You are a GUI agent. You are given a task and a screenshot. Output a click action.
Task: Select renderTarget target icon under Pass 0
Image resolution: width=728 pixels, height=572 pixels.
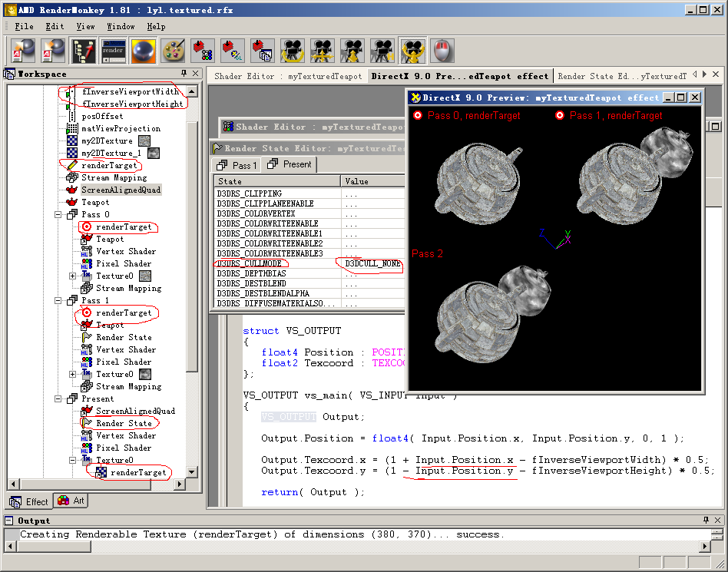(x=86, y=227)
